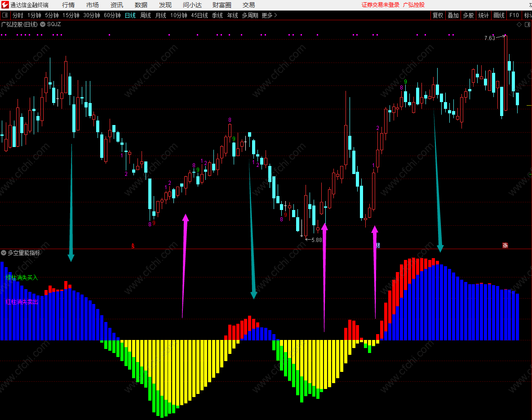Click the 多空量能指标 pane title
532x420 pixels.
tap(24, 253)
